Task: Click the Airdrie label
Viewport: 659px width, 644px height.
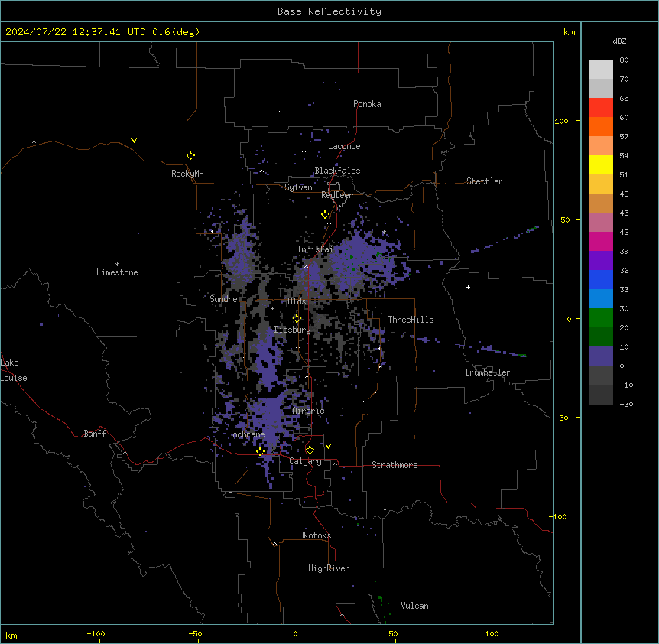Action: [308, 411]
